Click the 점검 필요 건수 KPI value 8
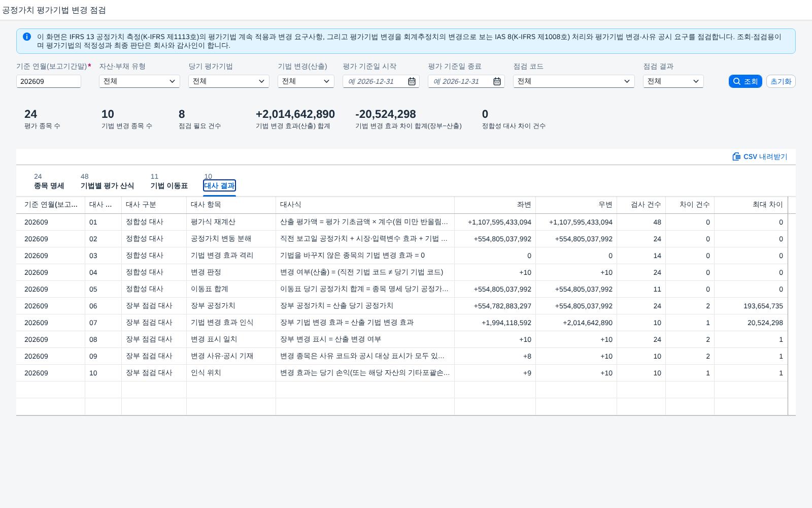812x508 pixels. (x=182, y=114)
